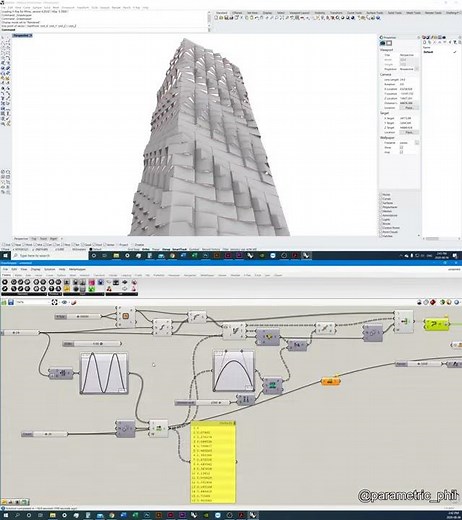
Task: Select the component wired to the Count slider
Action: point(125,429)
